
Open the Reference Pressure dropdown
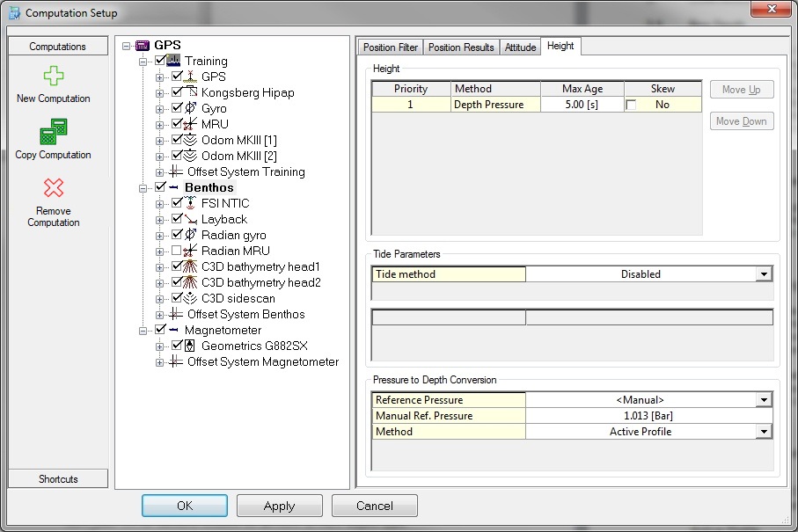pyautogui.click(x=764, y=400)
